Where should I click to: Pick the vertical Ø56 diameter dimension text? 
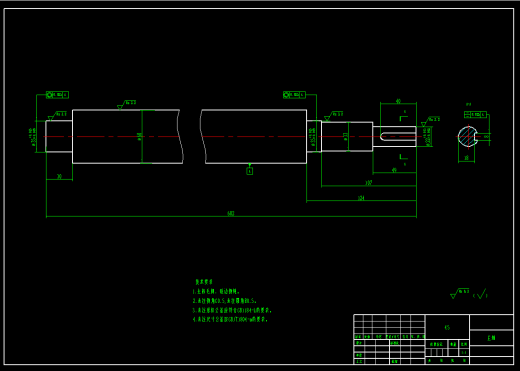[140, 137]
